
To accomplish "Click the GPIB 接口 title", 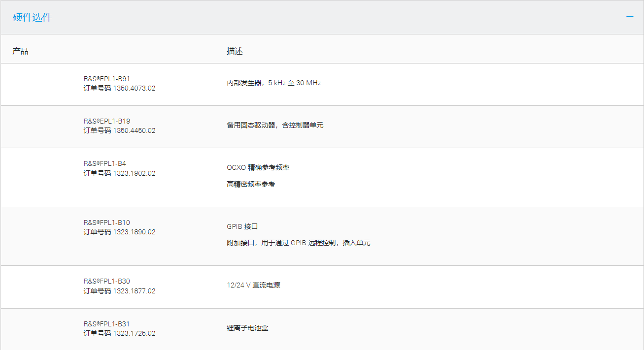I will [242, 227].
